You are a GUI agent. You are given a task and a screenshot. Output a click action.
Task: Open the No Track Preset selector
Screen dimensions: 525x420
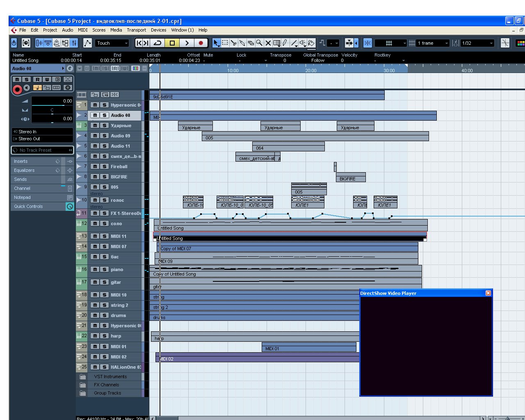(x=42, y=150)
